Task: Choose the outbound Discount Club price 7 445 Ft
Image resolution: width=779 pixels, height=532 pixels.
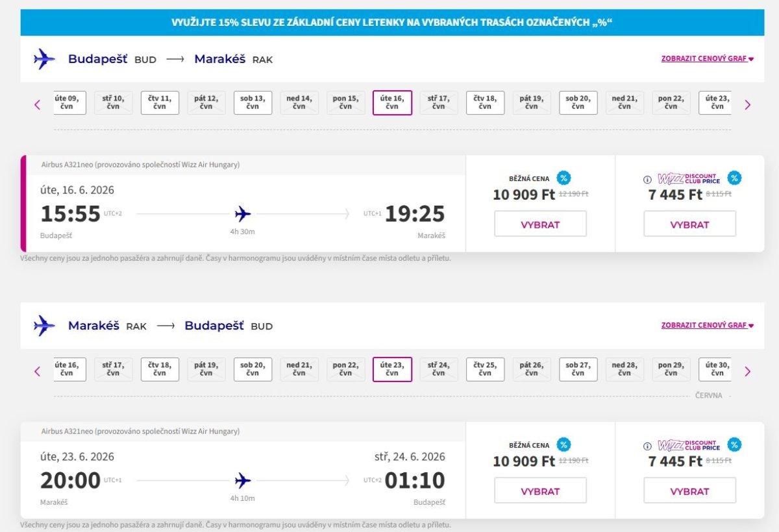Action: (x=689, y=224)
